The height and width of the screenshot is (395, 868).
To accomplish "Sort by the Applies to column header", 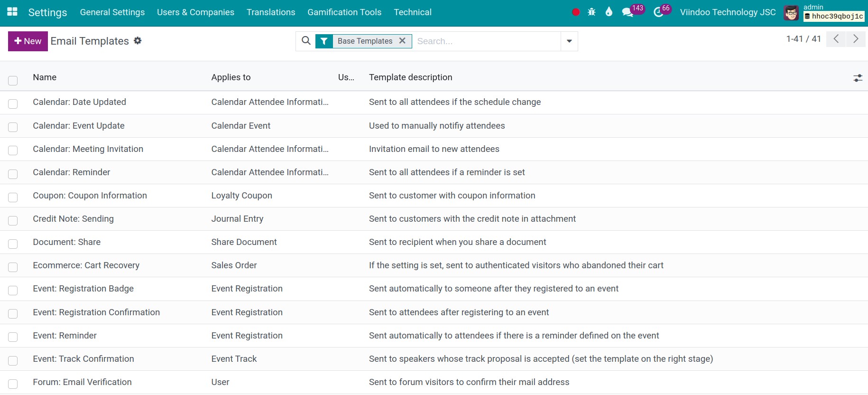I will (231, 77).
